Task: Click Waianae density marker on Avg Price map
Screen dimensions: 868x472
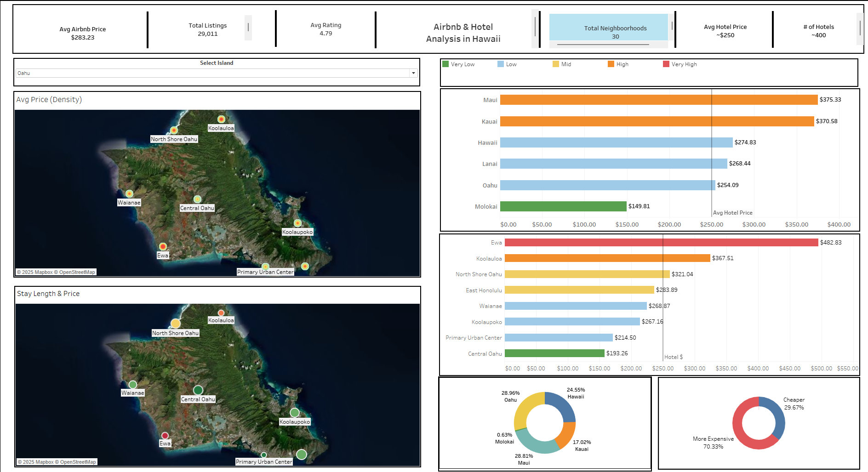Action: 129,193
